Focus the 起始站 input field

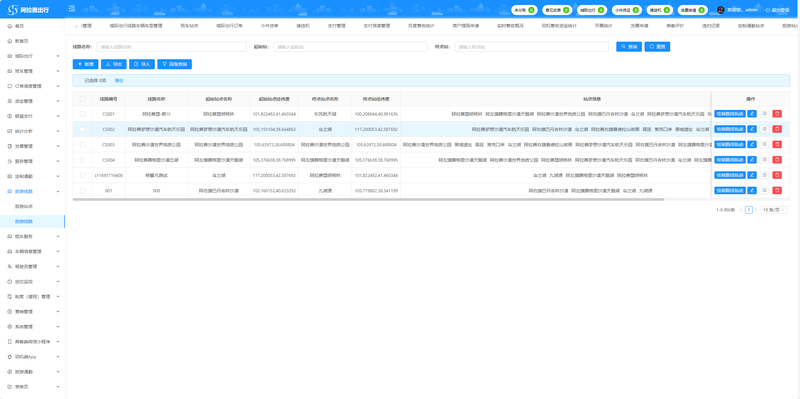(x=351, y=46)
